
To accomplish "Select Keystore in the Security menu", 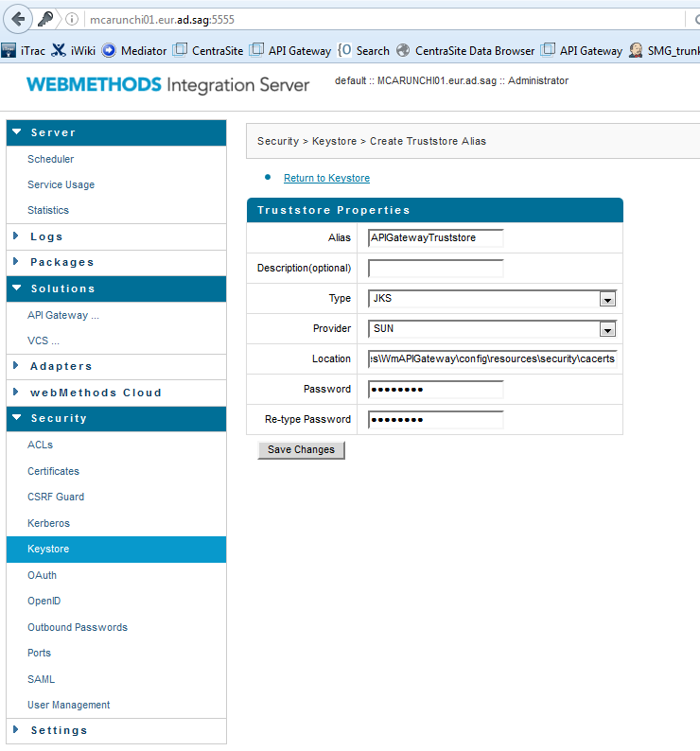I will (x=116, y=550).
